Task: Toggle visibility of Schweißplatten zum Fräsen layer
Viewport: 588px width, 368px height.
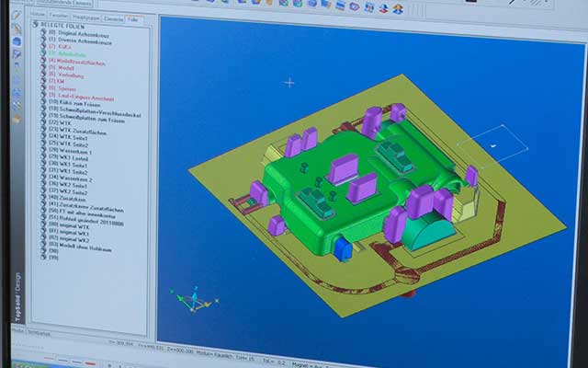Action: tap(41, 116)
